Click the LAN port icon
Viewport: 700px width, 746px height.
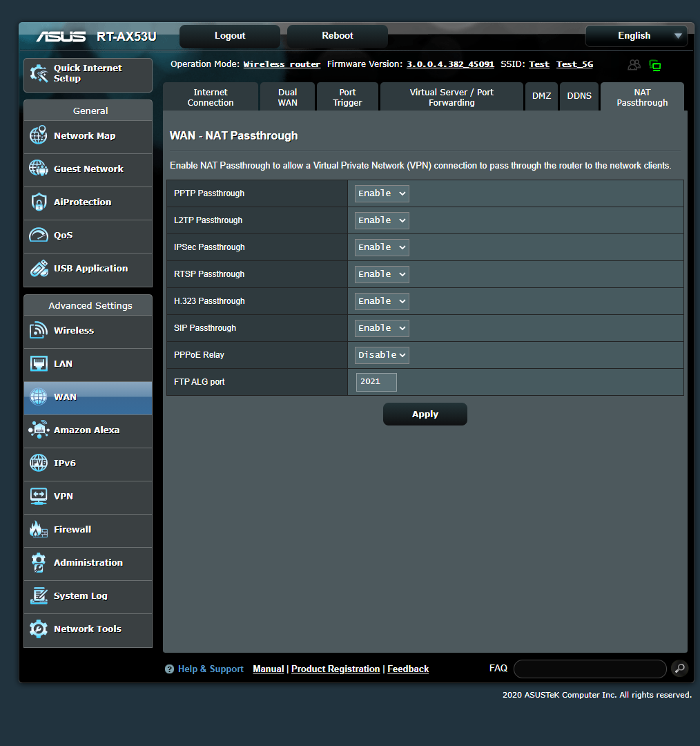tap(39, 363)
